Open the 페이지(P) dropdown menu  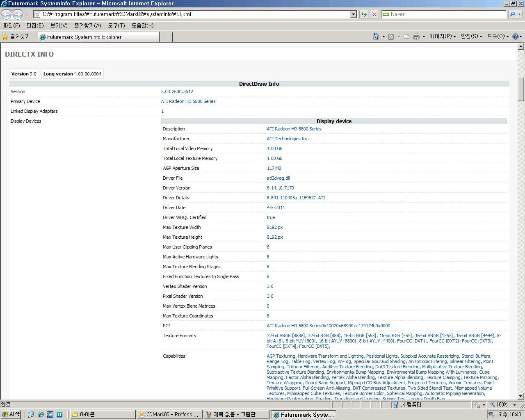(x=442, y=37)
